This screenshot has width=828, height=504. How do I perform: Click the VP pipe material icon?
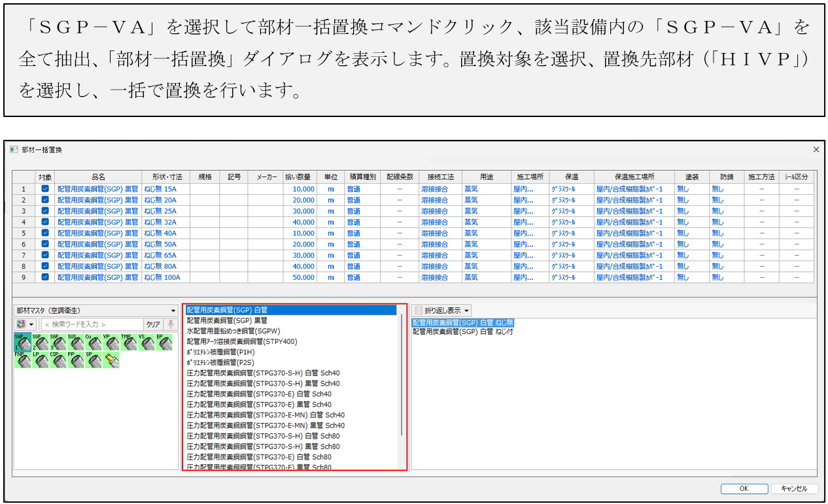[x=111, y=341]
